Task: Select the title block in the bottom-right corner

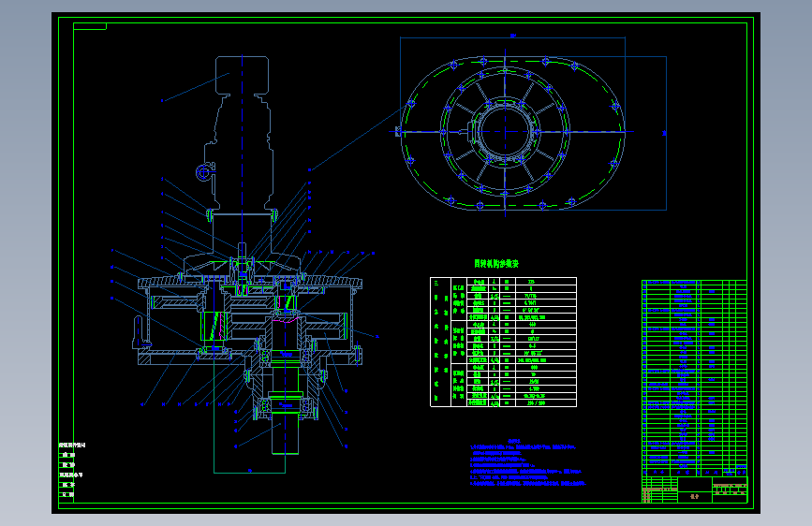Action: 694,489
